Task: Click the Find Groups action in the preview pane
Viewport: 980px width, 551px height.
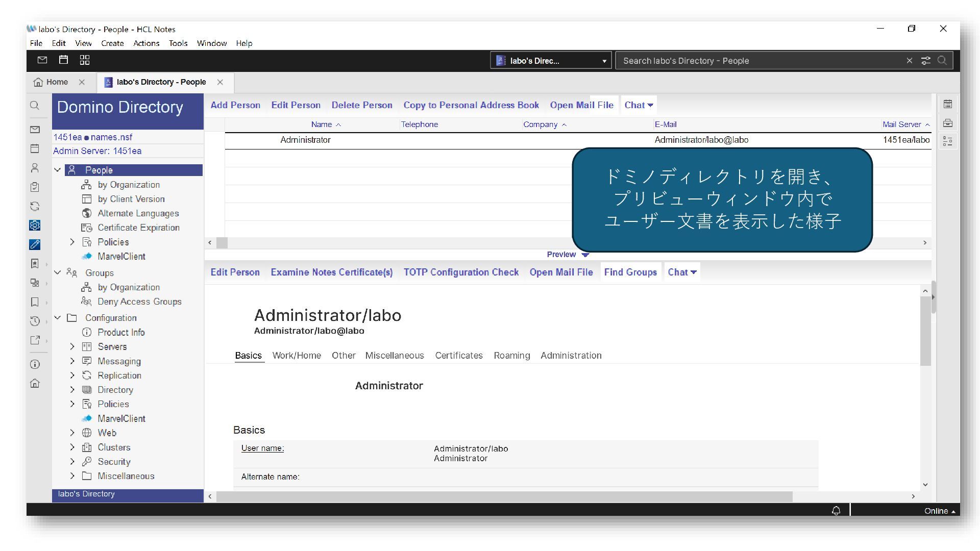Action: point(630,272)
